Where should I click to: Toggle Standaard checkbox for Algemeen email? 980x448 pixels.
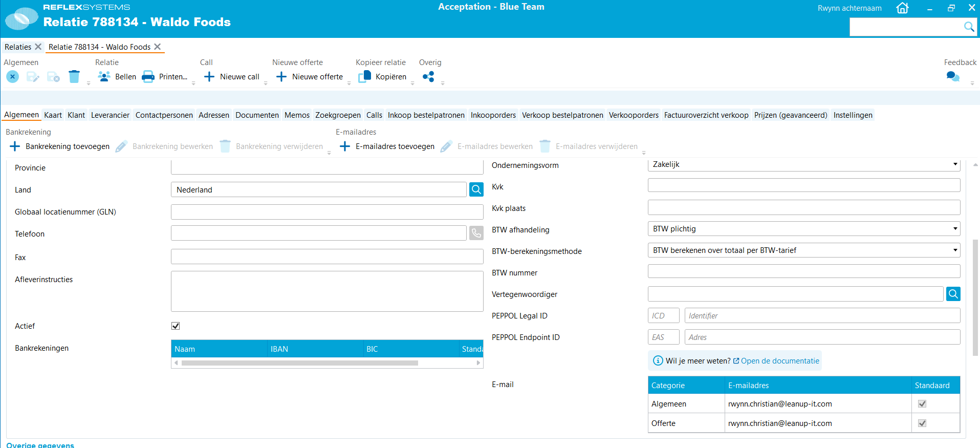pyautogui.click(x=922, y=404)
